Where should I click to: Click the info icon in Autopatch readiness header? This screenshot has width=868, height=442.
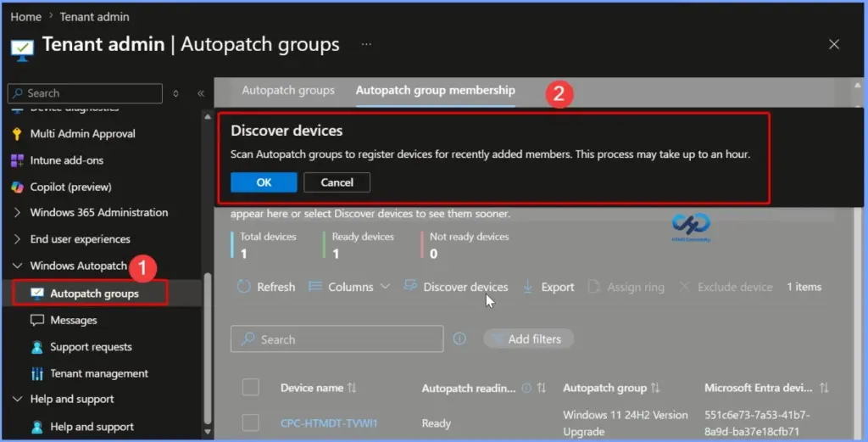527,388
